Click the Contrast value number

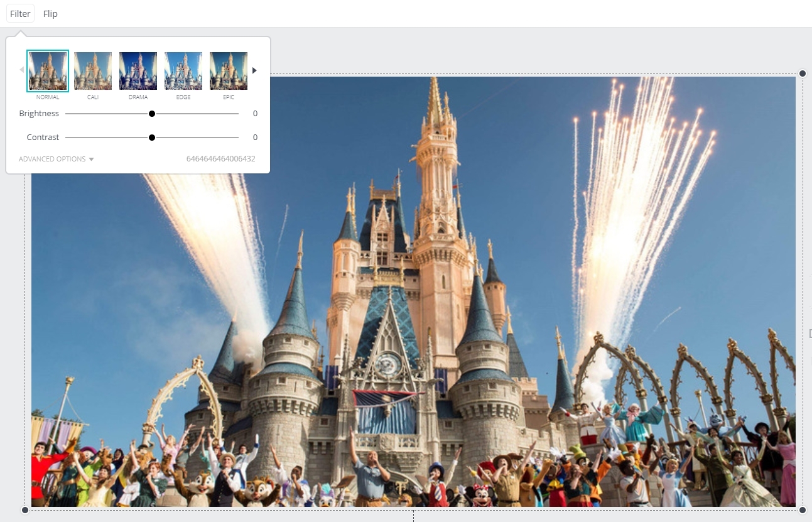[255, 138]
